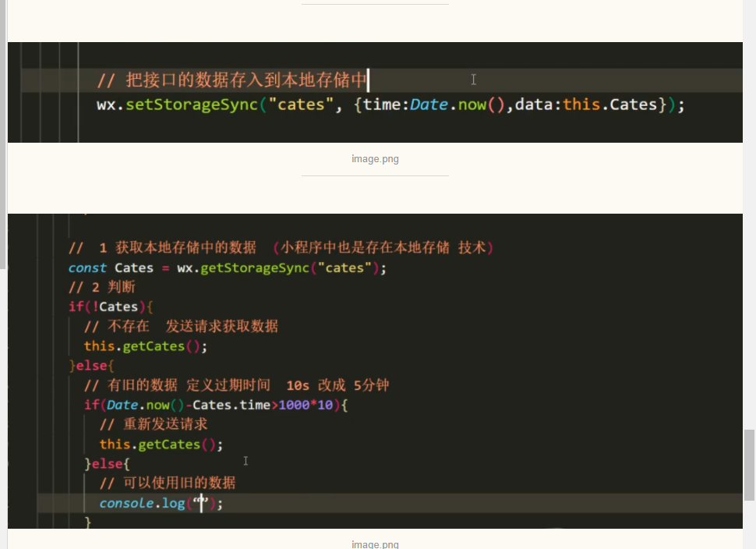This screenshot has height=549, width=756.
Task: Click the first 'this.getCates();' line under if(!Cates)
Action: pos(146,346)
